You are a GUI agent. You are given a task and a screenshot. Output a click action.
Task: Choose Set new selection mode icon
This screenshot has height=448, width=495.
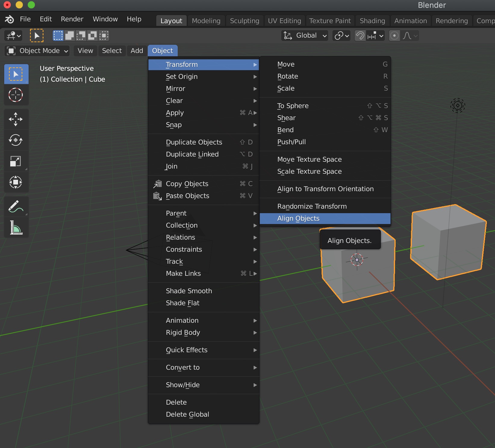tap(58, 36)
